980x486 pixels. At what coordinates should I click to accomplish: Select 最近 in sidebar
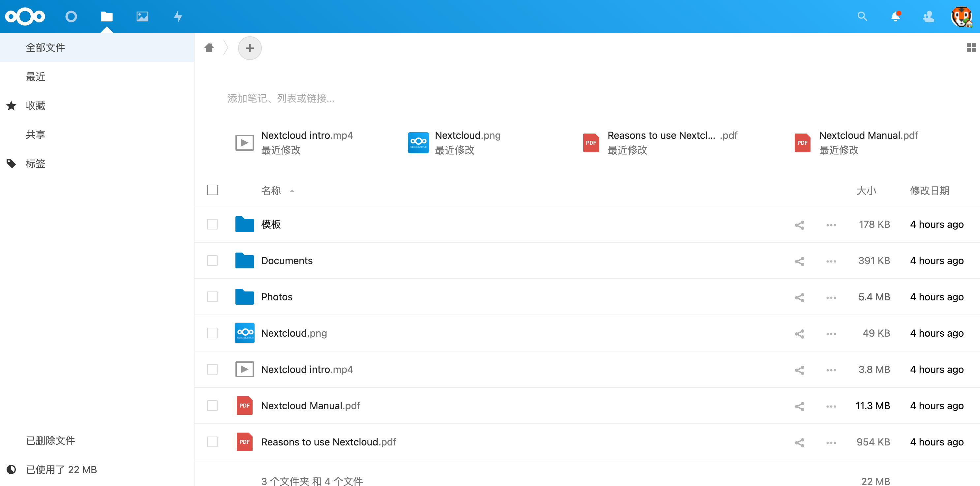[x=97, y=76]
